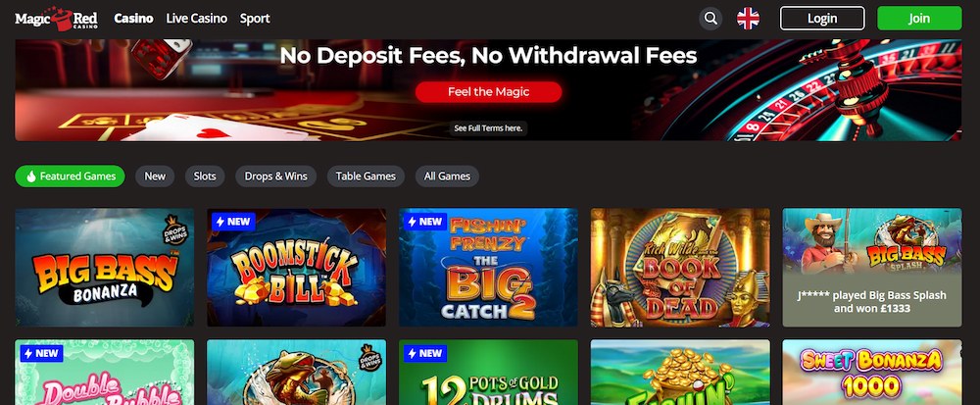Click the search magnifier icon
The image size is (980, 405).
[710, 18]
